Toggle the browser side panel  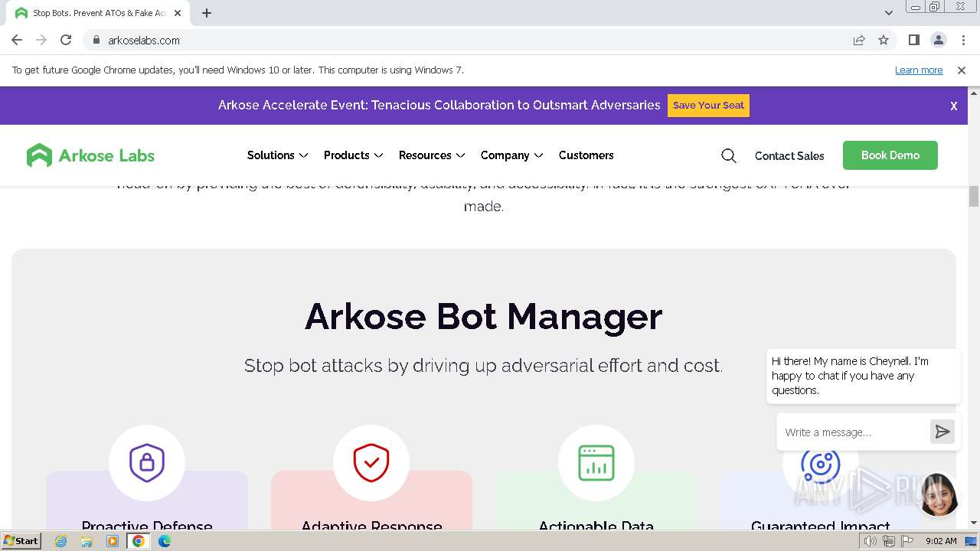[x=913, y=40]
